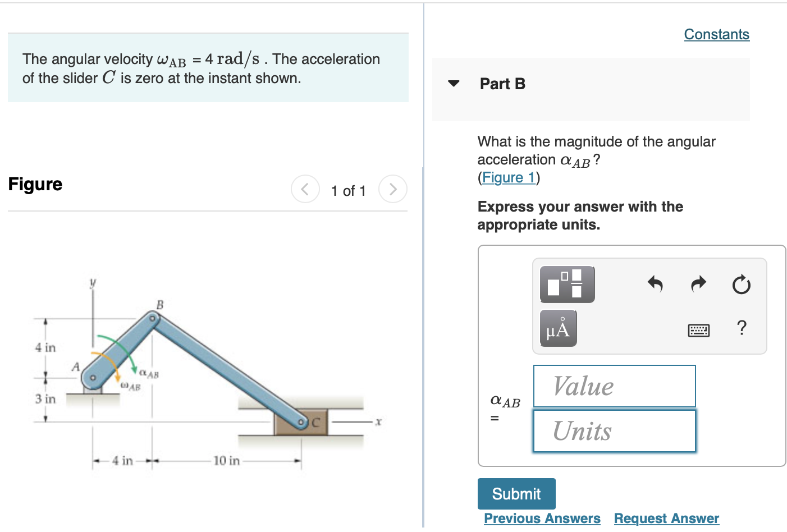Click the Units input box
Viewport: 787px width, 532px height.
[x=614, y=430]
